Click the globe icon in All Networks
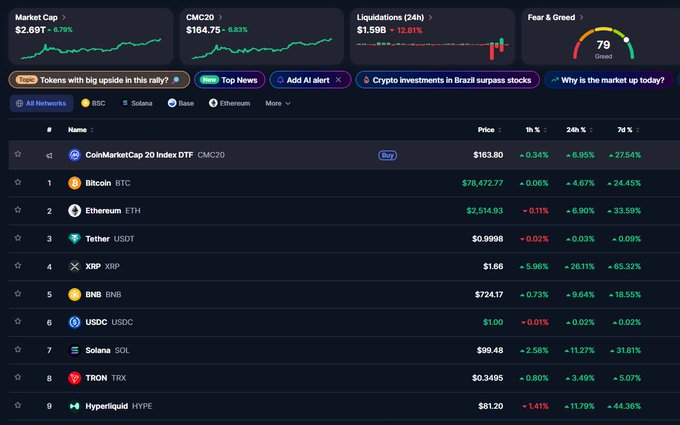Image resolution: width=680 pixels, height=425 pixels. [19, 104]
